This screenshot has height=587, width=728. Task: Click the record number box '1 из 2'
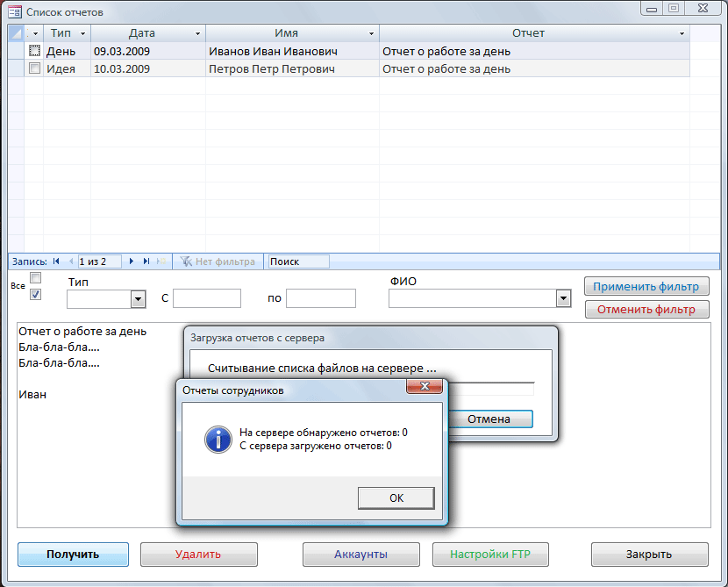point(99,261)
